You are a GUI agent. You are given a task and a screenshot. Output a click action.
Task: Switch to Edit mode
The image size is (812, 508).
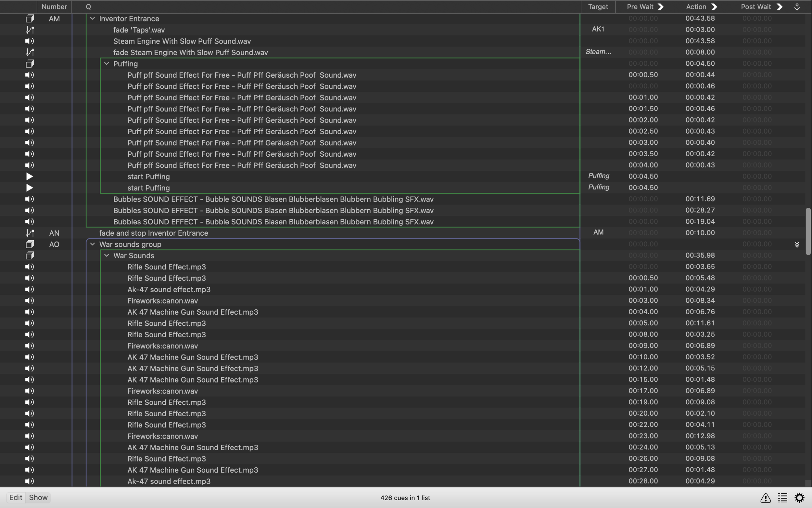tap(16, 498)
